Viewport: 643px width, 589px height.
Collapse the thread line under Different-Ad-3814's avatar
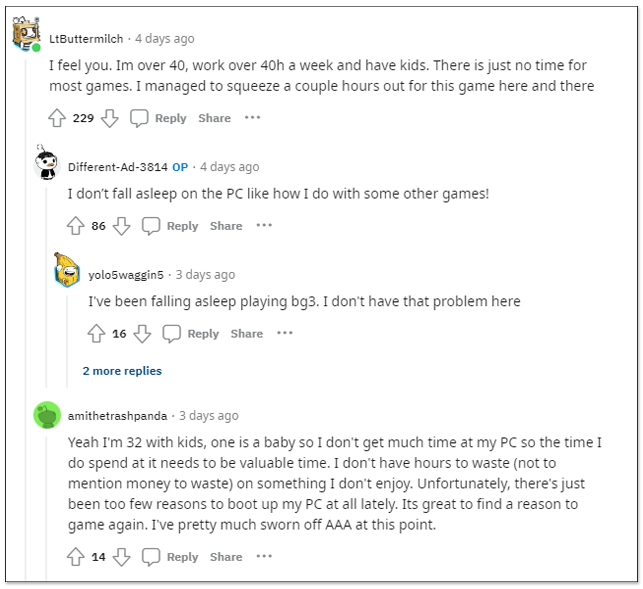point(46,287)
